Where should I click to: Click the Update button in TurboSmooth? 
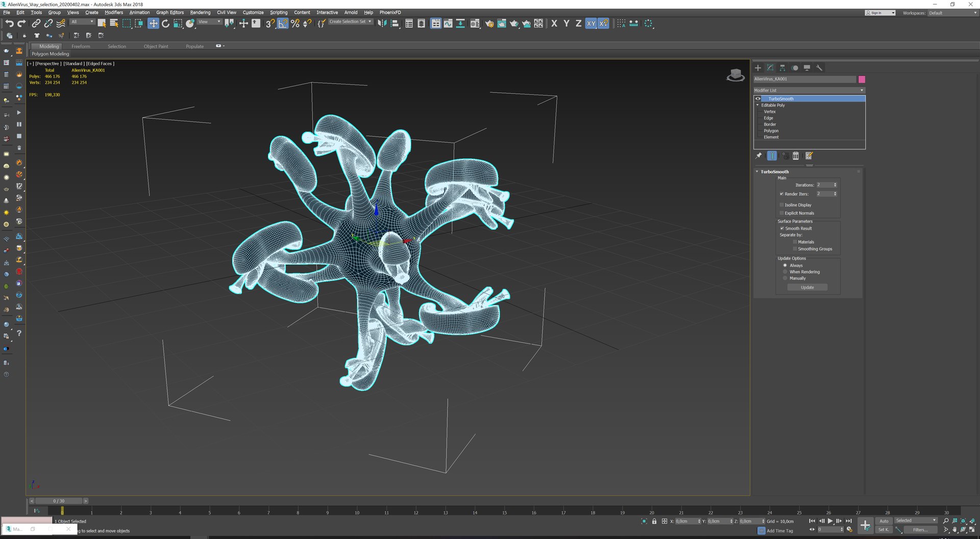tap(807, 288)
